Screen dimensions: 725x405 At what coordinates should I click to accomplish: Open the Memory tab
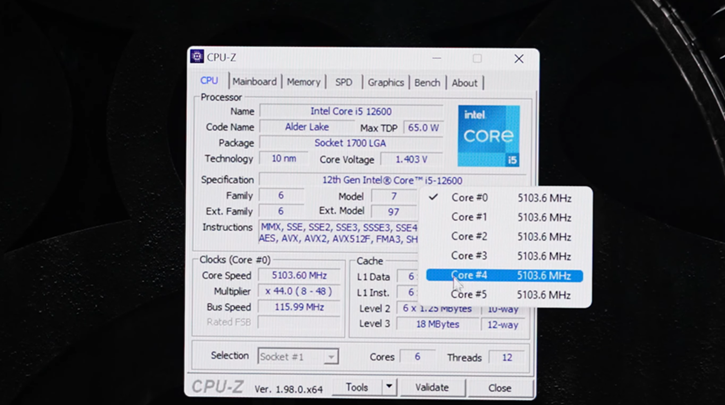(303, 82)
